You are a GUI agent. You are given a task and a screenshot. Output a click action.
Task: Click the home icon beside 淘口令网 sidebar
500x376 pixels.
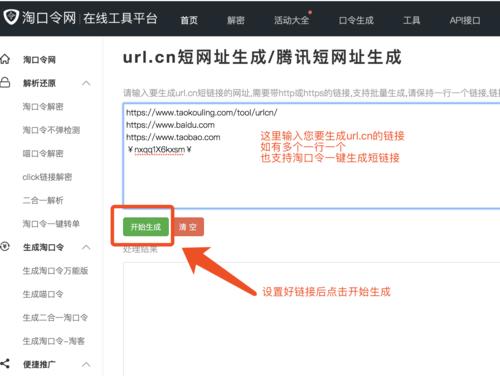5,59
